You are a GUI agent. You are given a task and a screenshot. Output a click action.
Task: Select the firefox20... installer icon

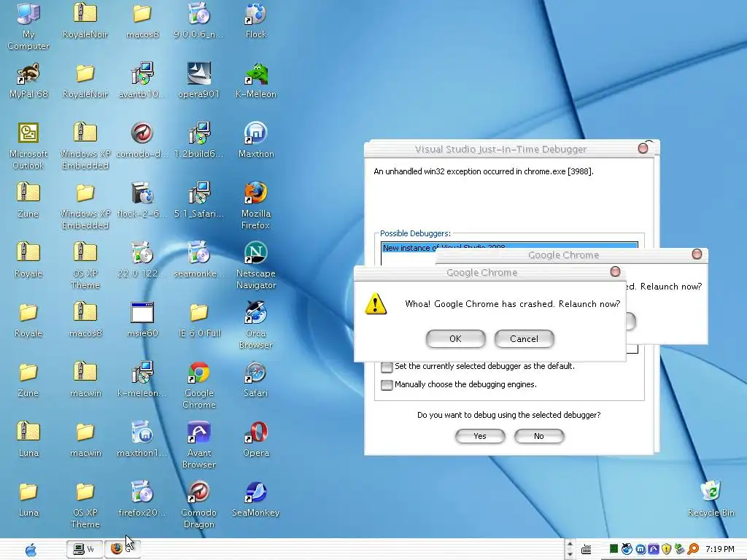(x=142, y=499)
